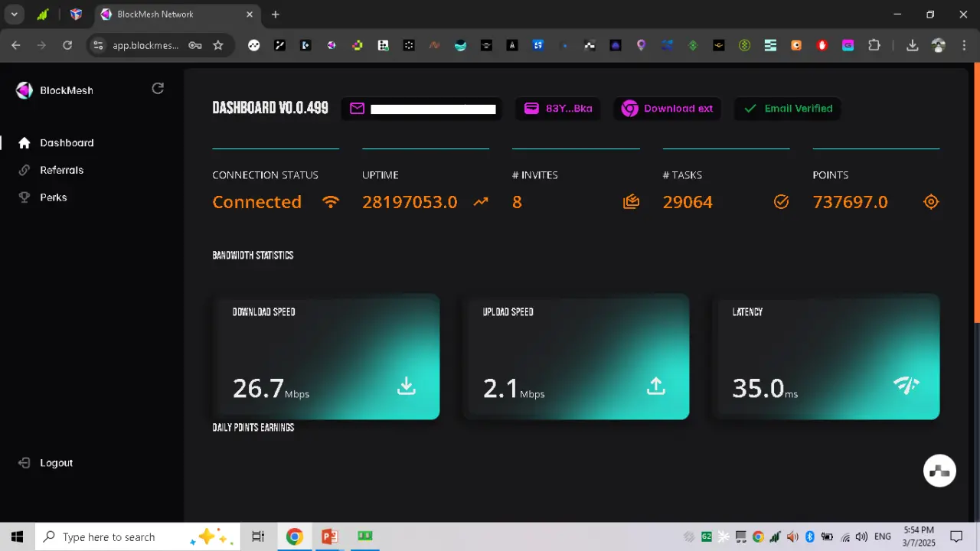Click the Wi-Fi icon next to Connected
Screen dimensions: 980x551
[331, 202]
